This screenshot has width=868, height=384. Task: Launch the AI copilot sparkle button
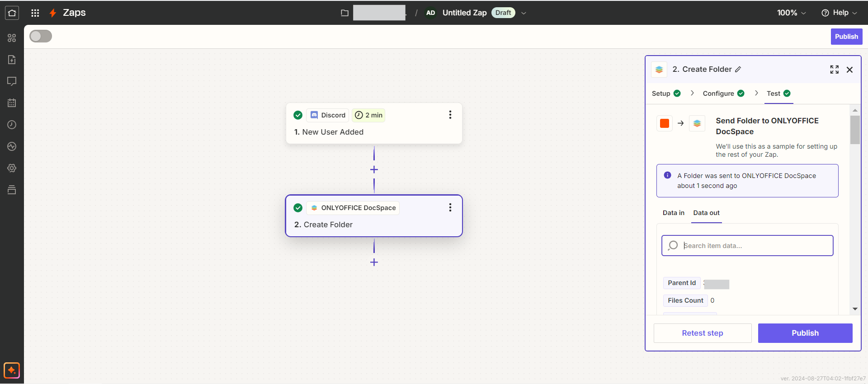(12, 370)
